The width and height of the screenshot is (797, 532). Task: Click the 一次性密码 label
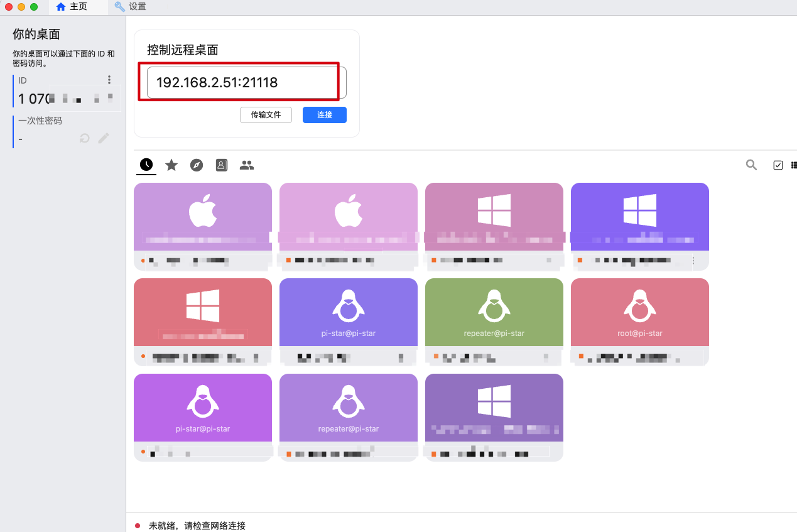[x=40, y=121]
